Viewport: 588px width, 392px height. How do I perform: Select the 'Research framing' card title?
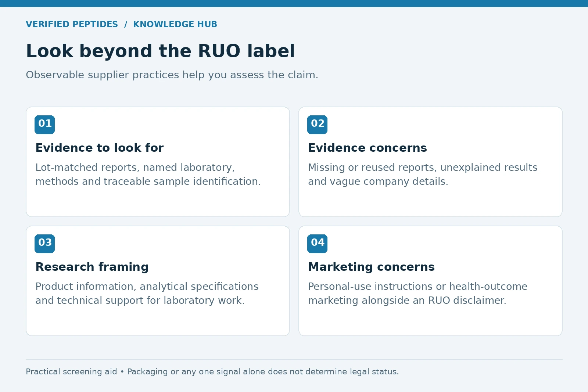coord(92,267)
